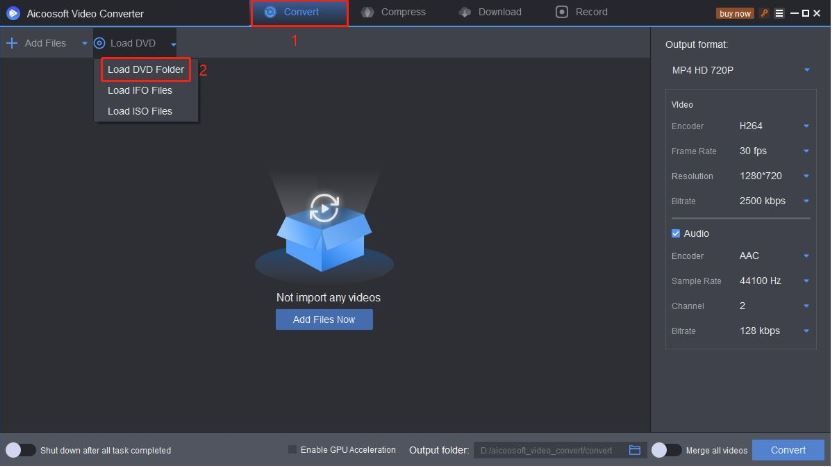Switch to the Download tab
The width and height of the screenshot is (833, 467).
click(x=490, y=12)
